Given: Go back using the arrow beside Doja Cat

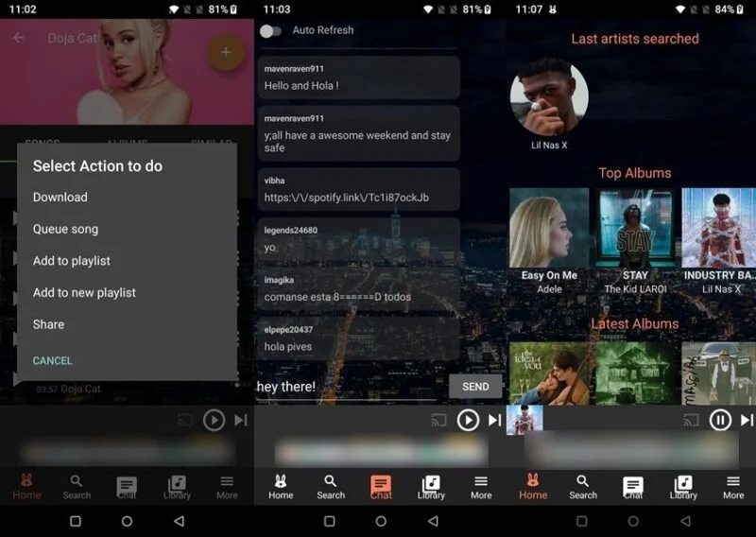Looking at the screenshot, I should tap(19, 37).
